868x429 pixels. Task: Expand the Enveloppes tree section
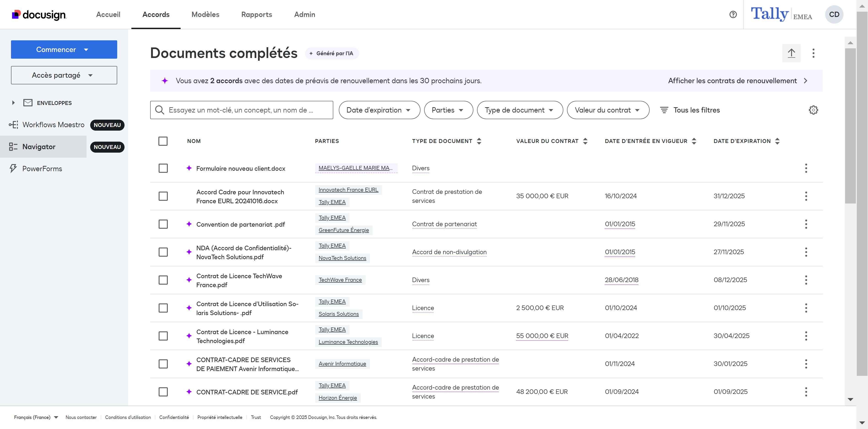point(14,103)
